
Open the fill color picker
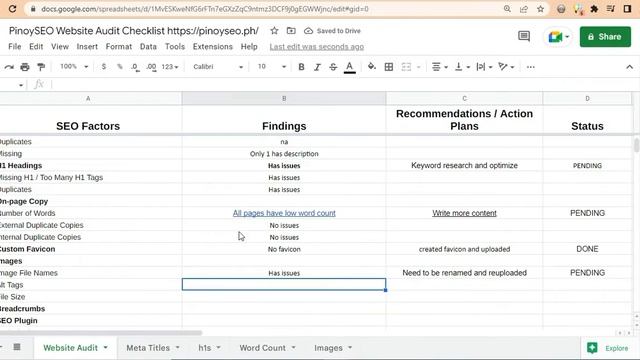pos(371,67)
